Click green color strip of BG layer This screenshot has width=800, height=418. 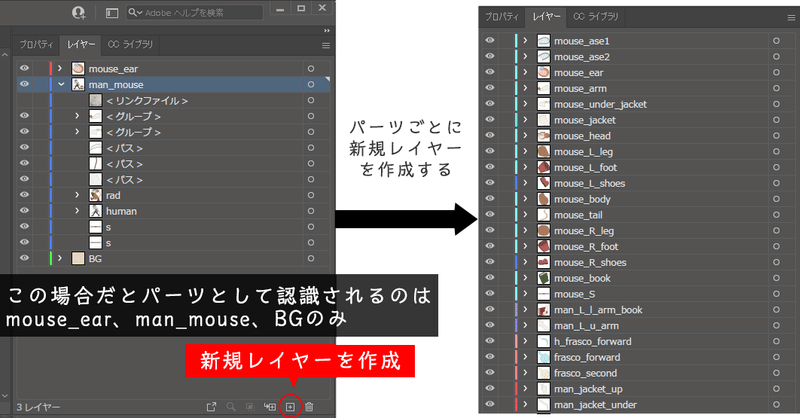(x=51, y=258)
